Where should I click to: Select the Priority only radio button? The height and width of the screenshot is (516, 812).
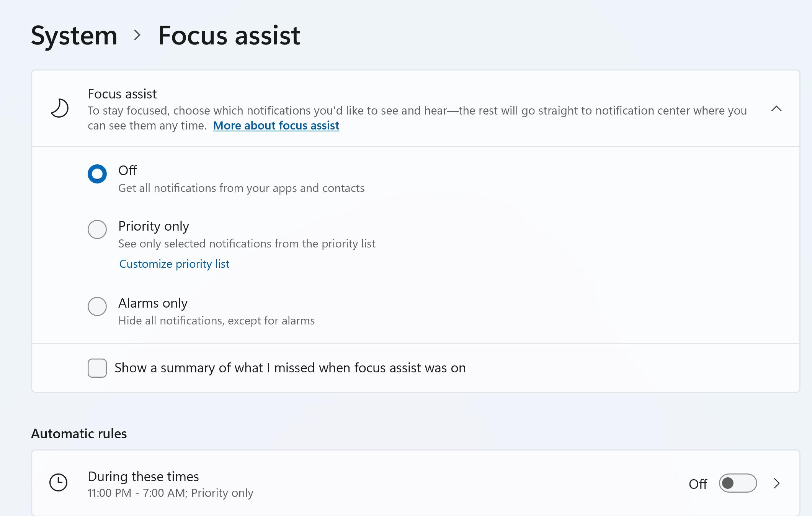point(97,229)
